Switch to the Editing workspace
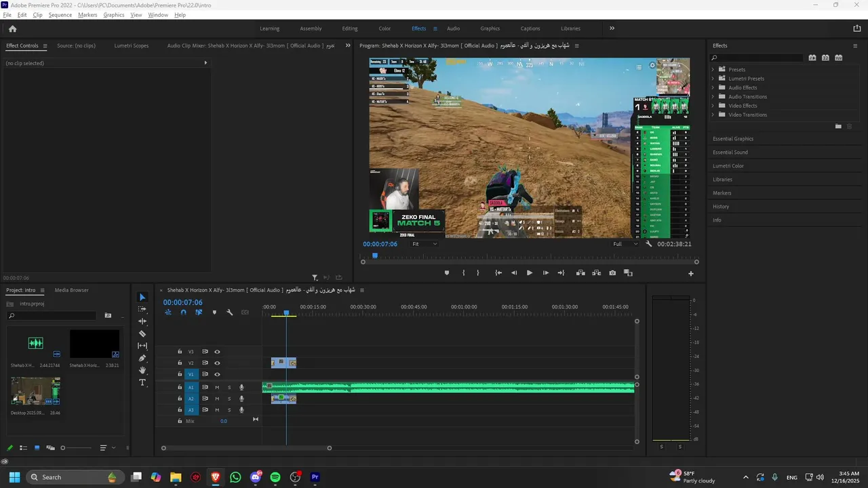Screen dimensions: 868x488 tap(350, 28)
